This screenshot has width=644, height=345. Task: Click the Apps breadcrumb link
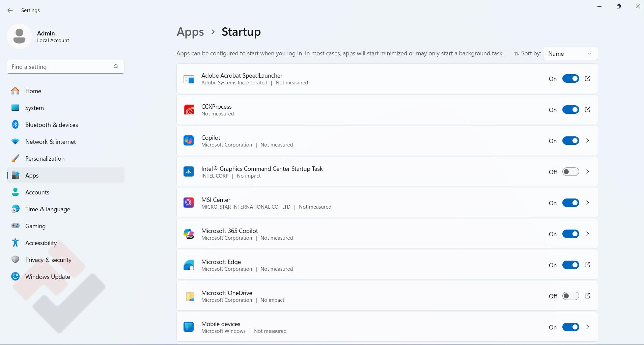click(x=190, y=32)
